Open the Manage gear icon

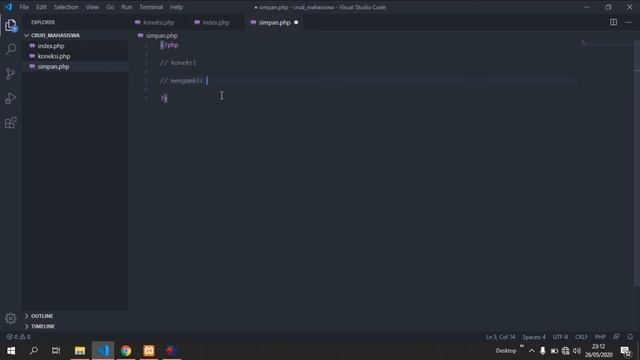coord(11,318)
